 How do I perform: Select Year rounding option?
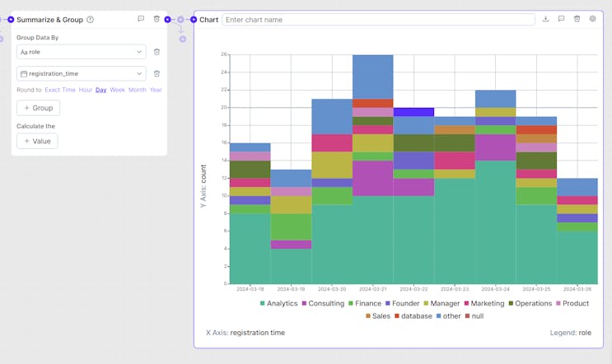156,90
